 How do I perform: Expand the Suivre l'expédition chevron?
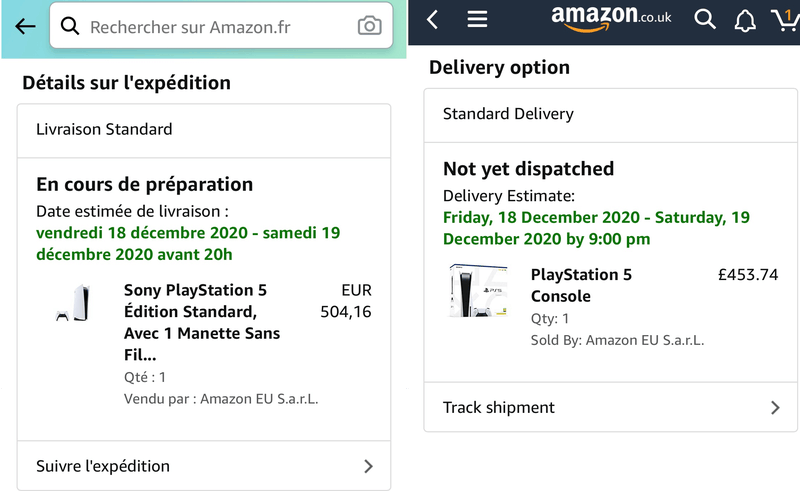368,466
